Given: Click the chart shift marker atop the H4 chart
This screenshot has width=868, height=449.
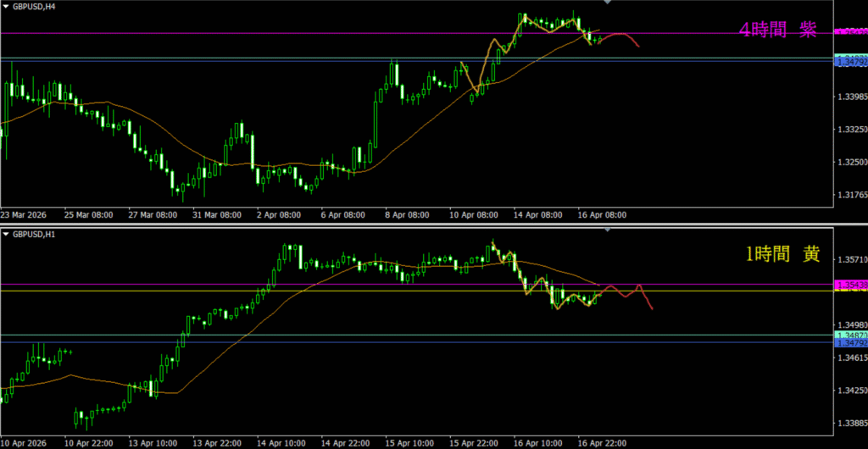Looking at the screenshot, I should point(607,3).
